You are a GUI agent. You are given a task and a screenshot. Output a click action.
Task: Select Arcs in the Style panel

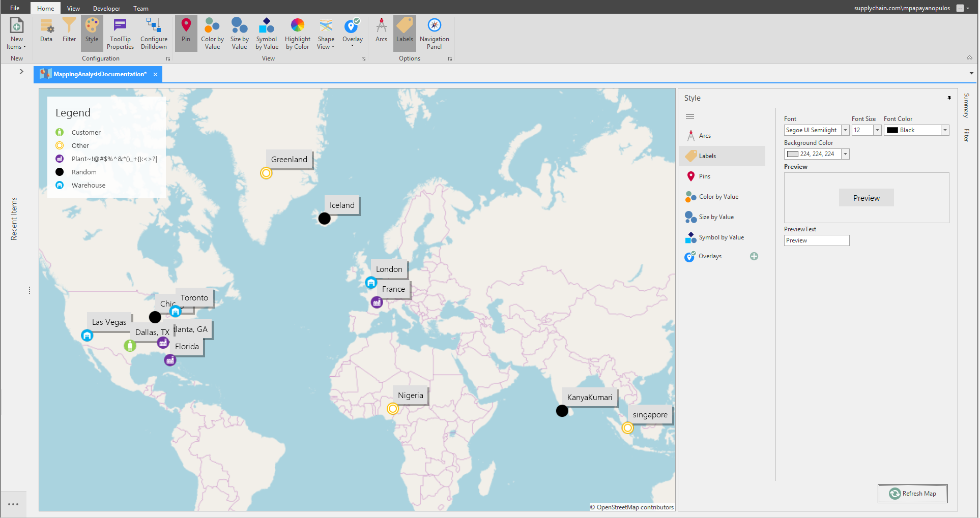[722, 136]
